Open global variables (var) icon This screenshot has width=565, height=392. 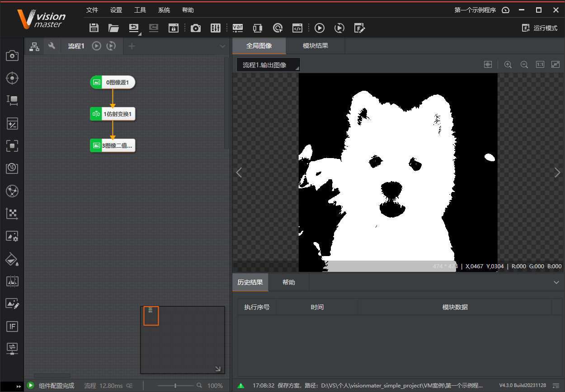tap(238, 28)
